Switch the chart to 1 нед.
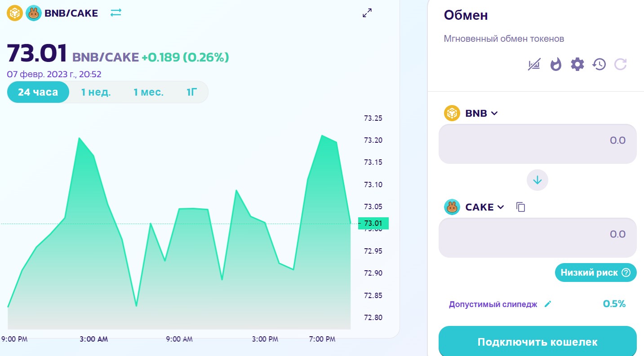 click(x=96, y=92)
